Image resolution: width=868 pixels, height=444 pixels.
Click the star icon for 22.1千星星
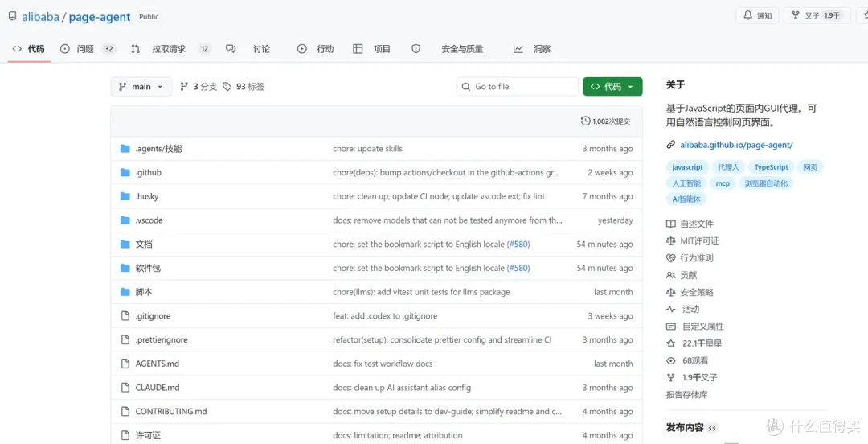(x=671, y=343)
